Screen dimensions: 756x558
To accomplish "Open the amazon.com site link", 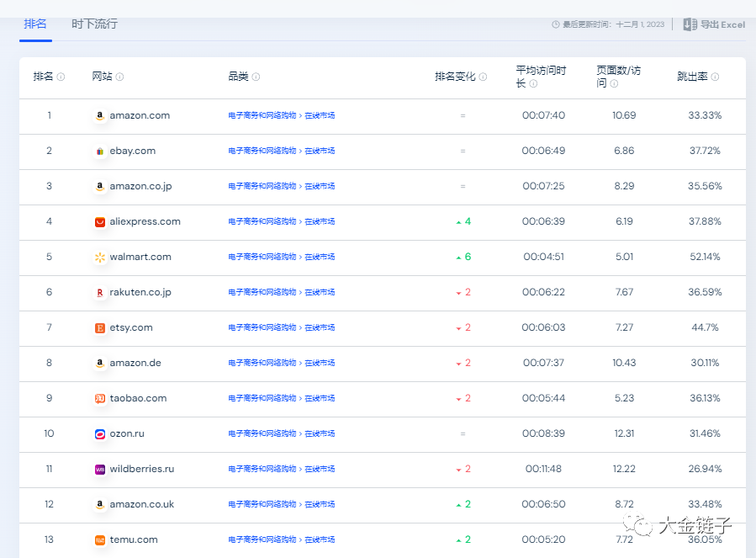I will [140, 115].
